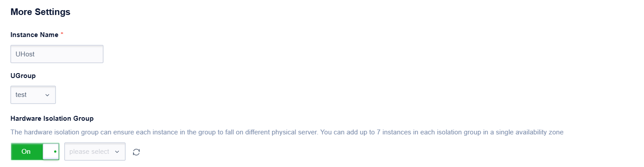Click the 'More Settings' section heading

pos(41,12)
